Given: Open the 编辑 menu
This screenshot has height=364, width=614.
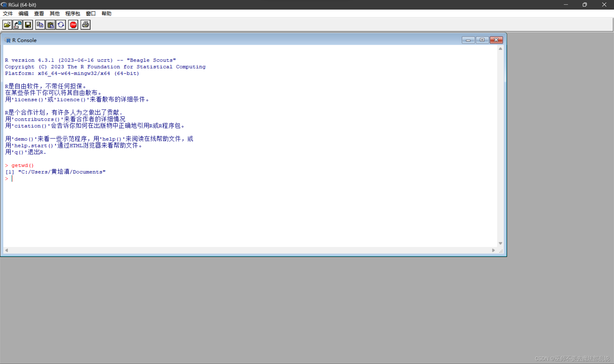Looking at the screenshot, I should coord(24,13).
